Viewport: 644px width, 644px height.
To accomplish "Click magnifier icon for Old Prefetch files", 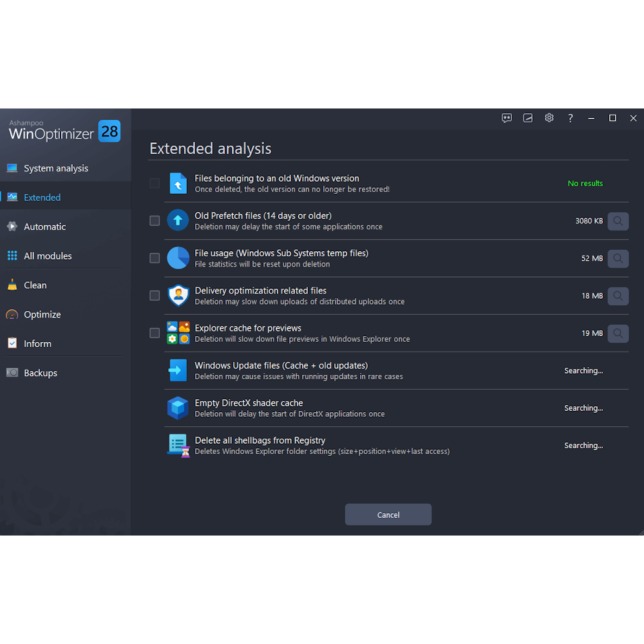I will (618, 221).
